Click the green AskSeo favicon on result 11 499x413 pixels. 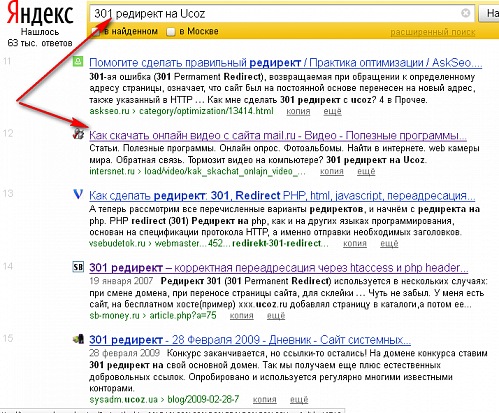(78, 61)
